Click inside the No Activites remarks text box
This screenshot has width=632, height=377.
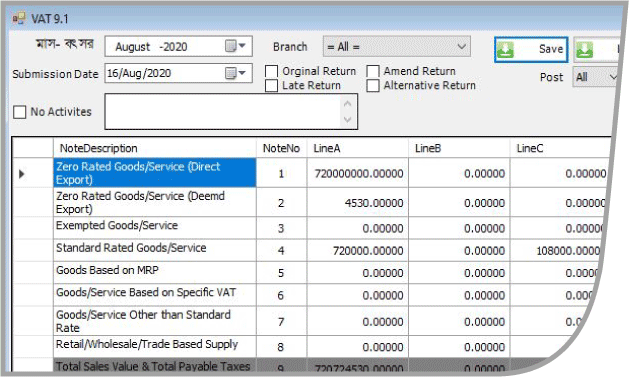coord(222,112)
